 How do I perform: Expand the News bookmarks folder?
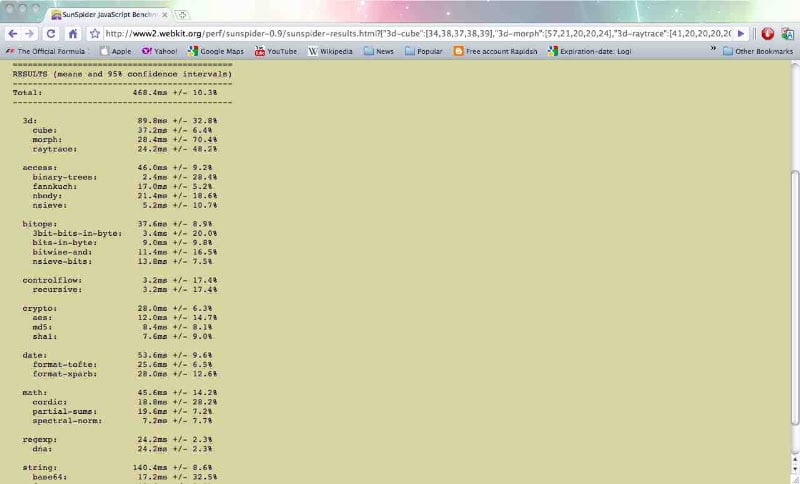pyautogui.click(x=379, y=51)
